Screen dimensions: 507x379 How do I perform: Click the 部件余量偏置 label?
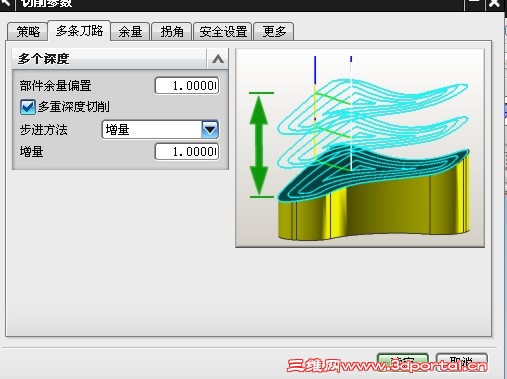55,86
